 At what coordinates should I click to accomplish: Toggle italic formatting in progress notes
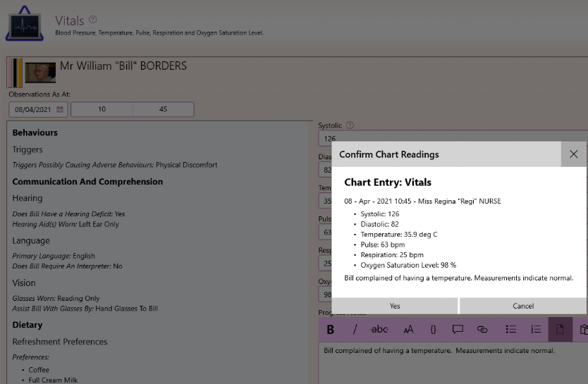[x=355, y=329]
